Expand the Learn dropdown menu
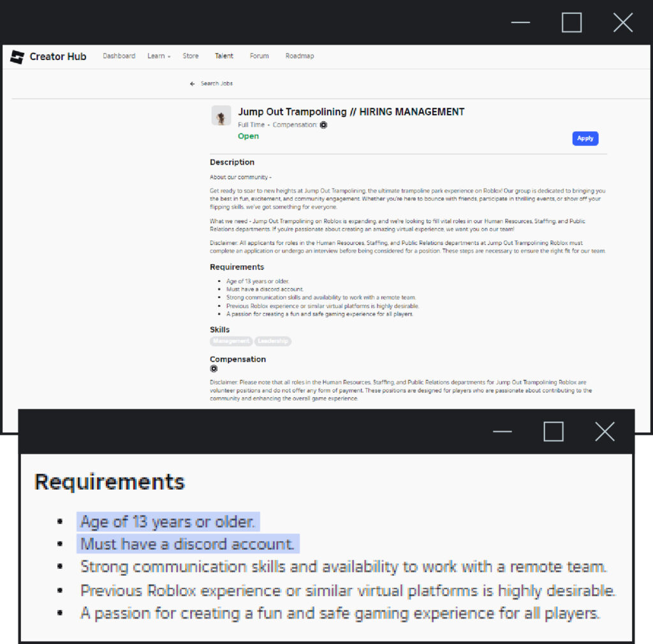The width and height of the screenshot is (653, 644). click(159, 56)
